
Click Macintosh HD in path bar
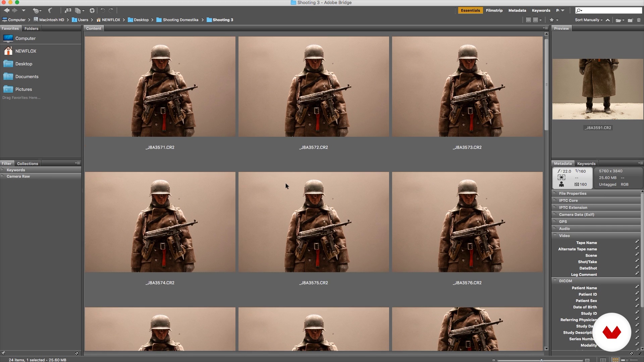49,20
